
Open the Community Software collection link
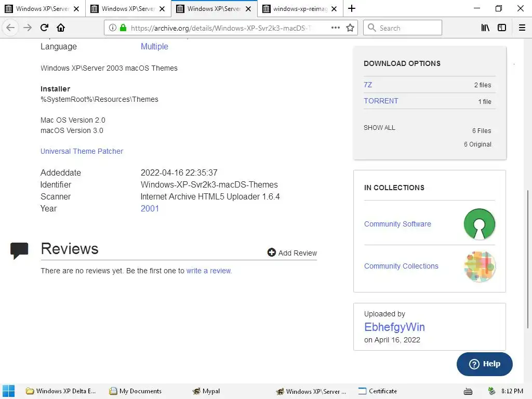coord(397,224)
